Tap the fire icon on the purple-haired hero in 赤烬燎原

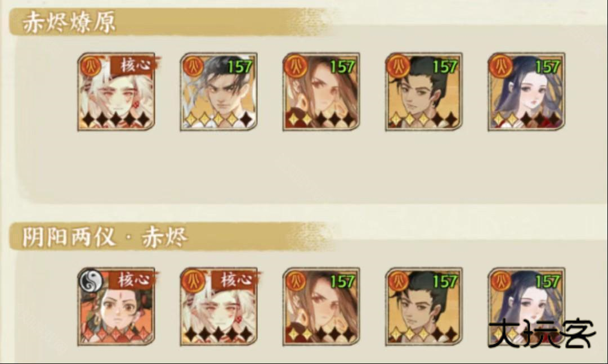(502, 66)
